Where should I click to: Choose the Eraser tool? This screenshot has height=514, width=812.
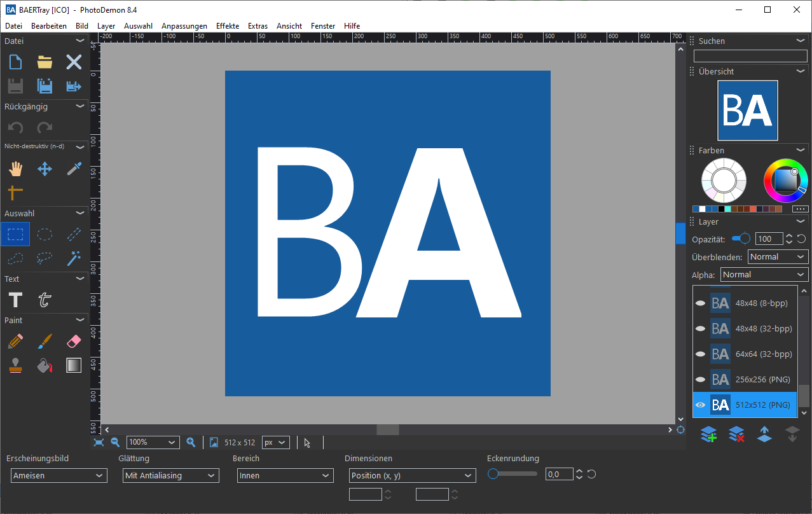click(x=74, y=342)
